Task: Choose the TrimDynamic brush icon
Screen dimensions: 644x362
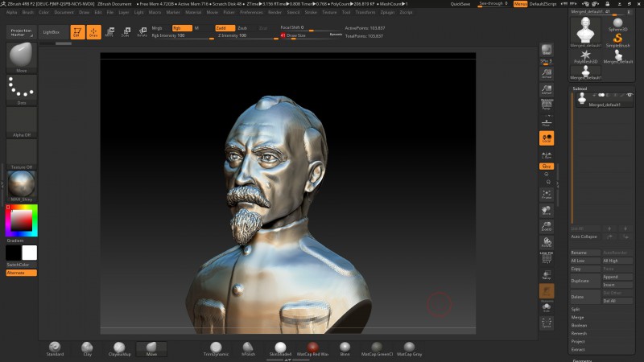Action: click(216, 349)
